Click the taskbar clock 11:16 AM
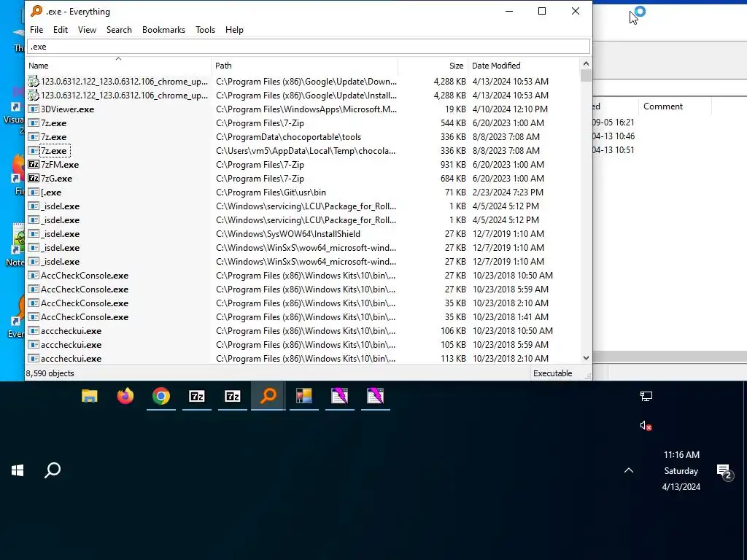 (681, 455)
